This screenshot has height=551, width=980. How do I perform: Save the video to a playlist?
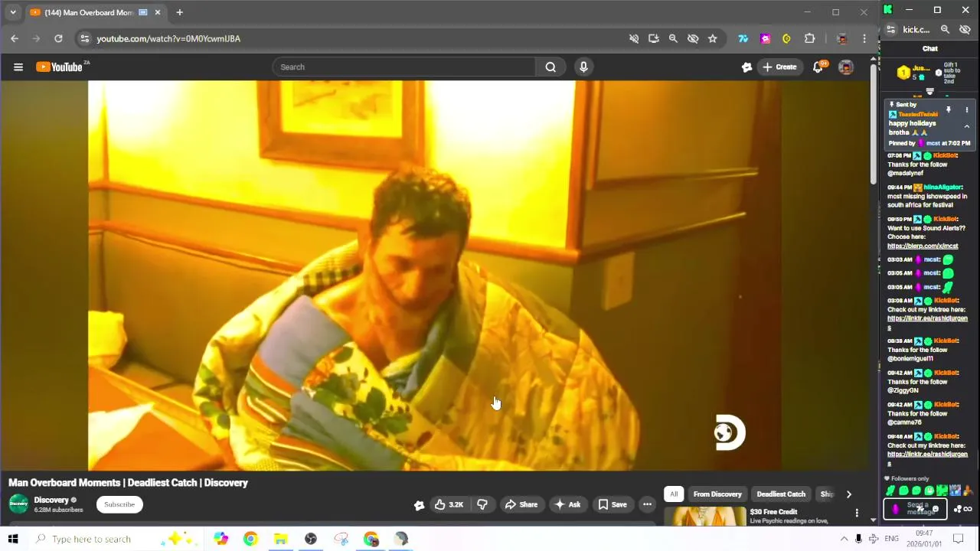point(612,504)
